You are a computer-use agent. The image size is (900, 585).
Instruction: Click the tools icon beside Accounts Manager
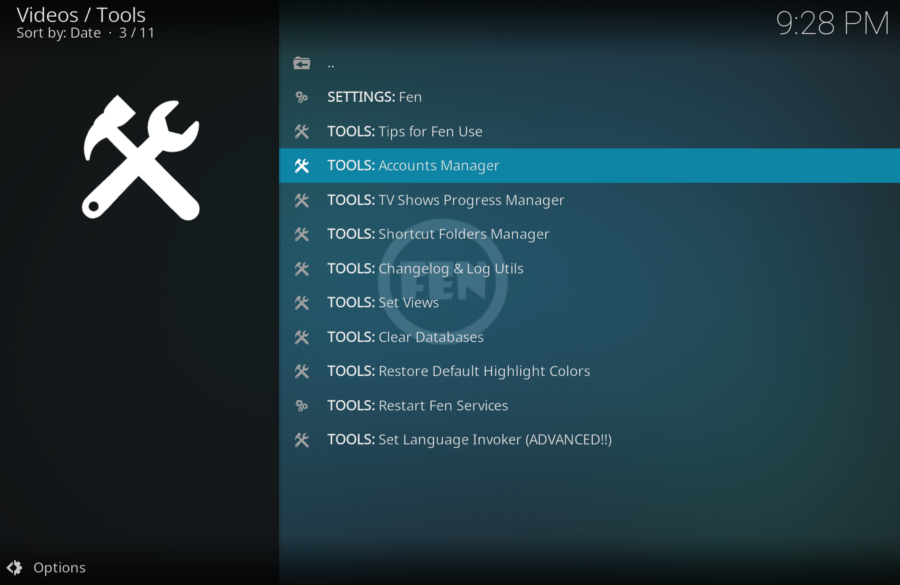click(x=301, y=166)
